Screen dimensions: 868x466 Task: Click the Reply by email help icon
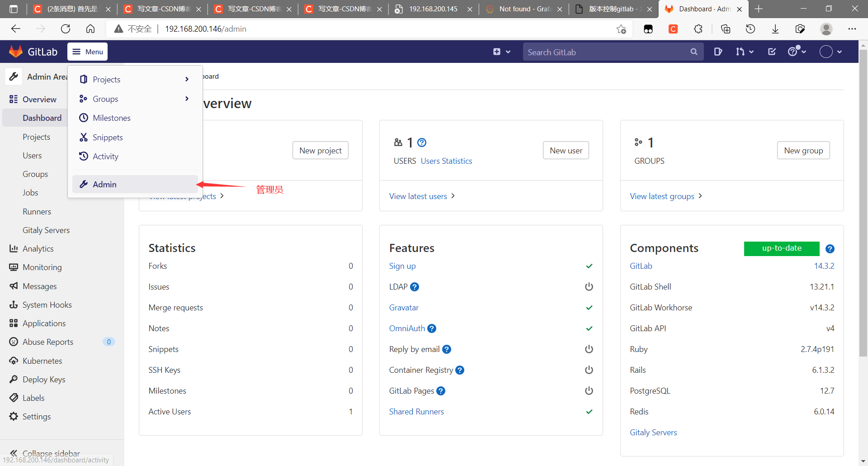click(447, 349)
